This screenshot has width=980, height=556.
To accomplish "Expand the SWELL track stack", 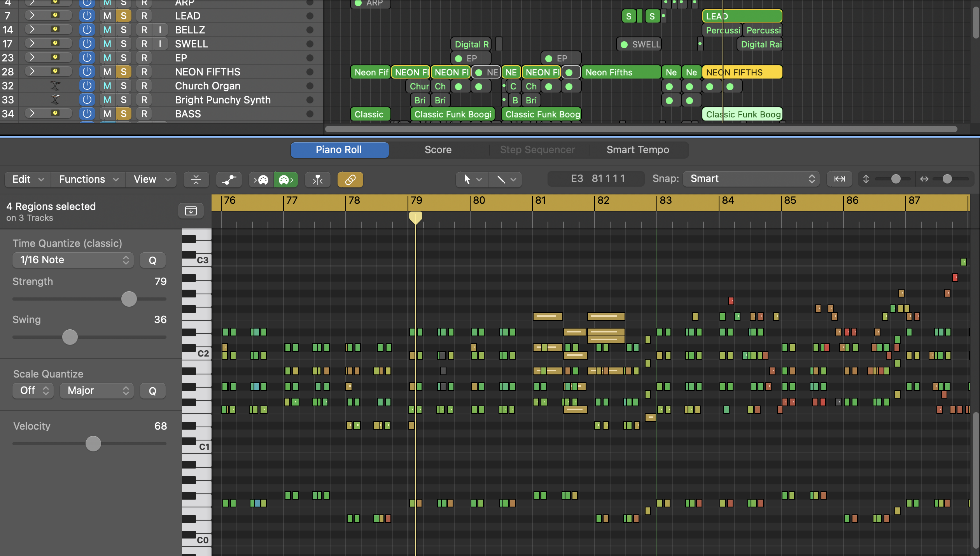I will coord(32,44).
